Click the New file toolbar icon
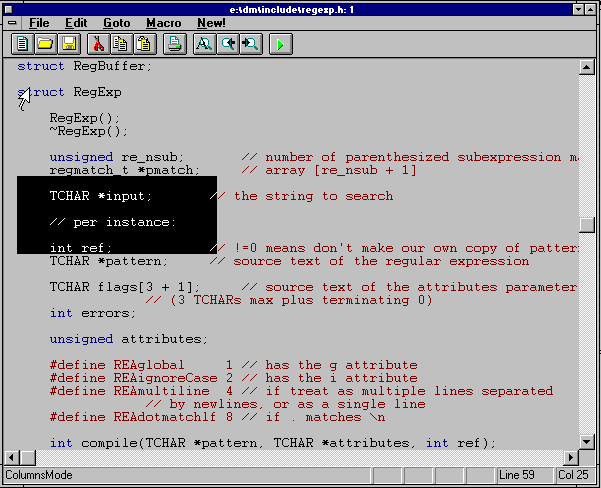 click(x=22, y=44)
